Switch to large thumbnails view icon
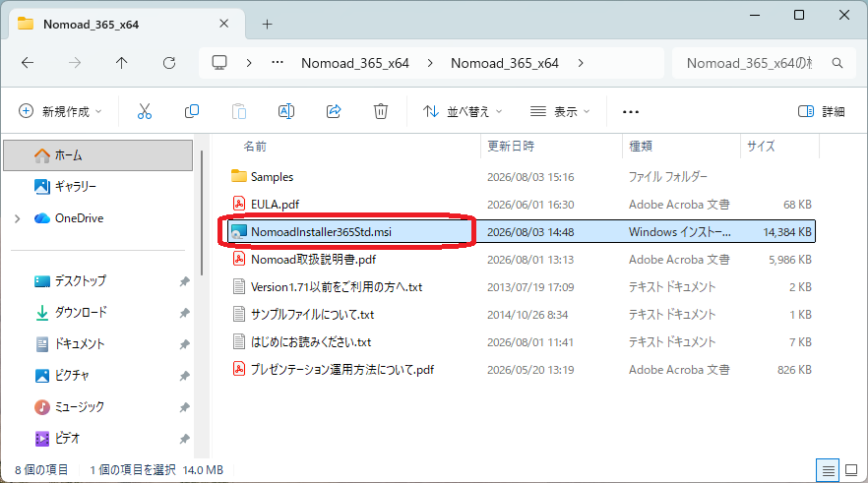868x483 pixels. pyautogui.click(x=851, y=470)
